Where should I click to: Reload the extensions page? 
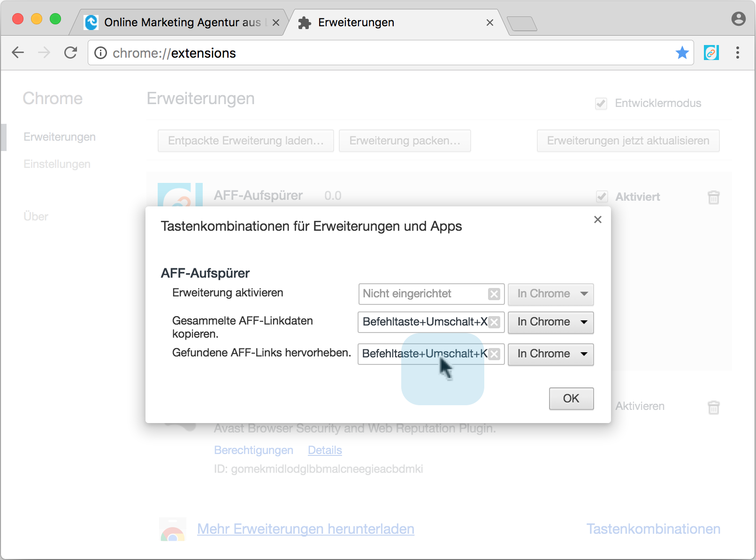point(70,53)
